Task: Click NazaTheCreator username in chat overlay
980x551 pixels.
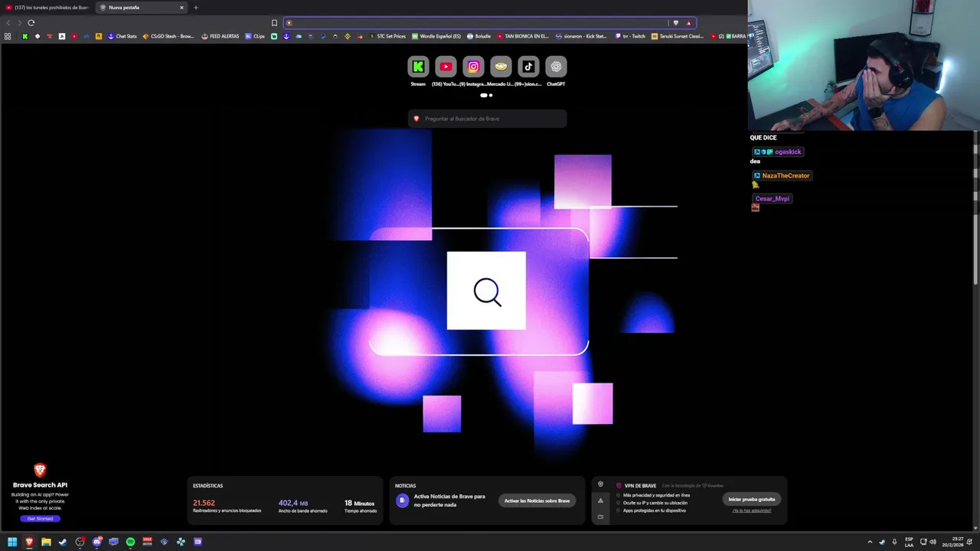Action: pyautogui.click(x=786, y=175)
